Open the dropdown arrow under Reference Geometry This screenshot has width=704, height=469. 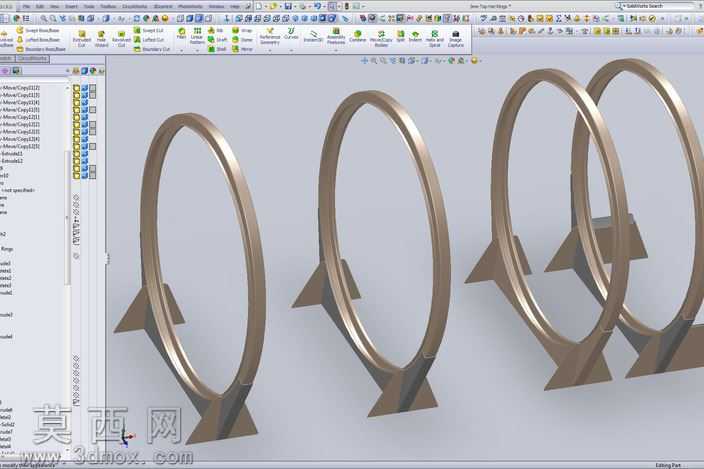[x=270, y=51]
